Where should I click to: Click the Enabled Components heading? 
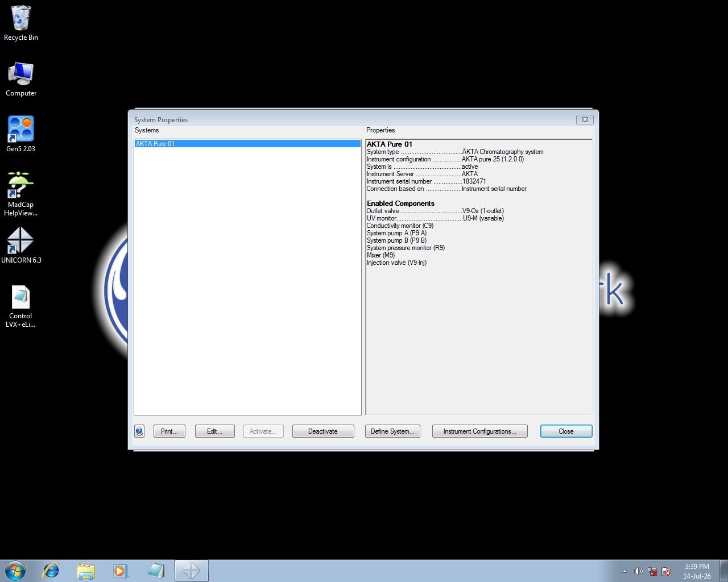[x=400, y=203]
